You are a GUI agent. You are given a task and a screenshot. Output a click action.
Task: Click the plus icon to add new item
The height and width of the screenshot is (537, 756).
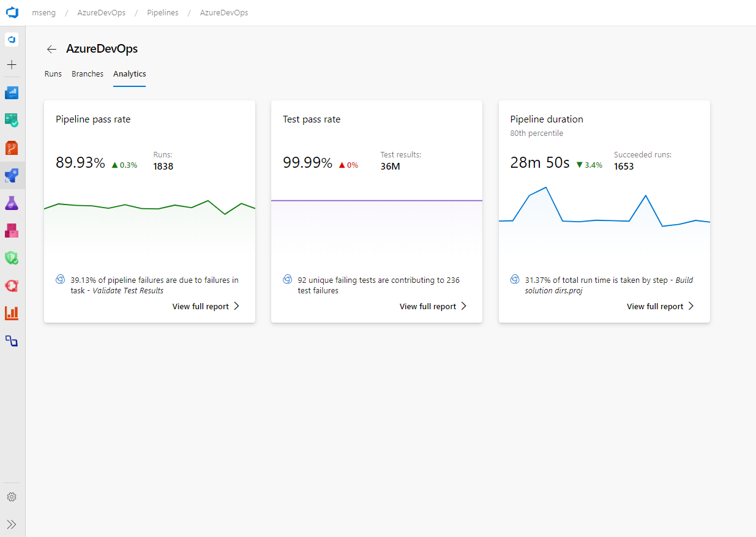point(12,64)
